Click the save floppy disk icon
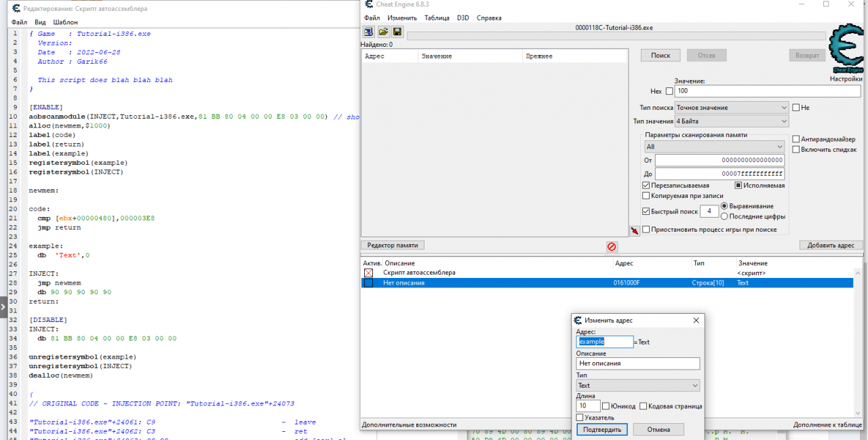This screenshot has width=868, height=440. coord(397,32)
